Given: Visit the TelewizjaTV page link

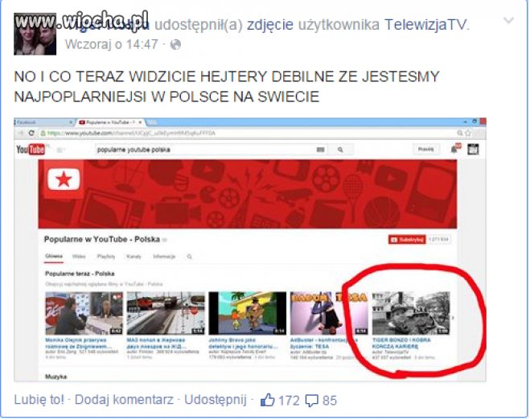Looking at the screenshot, I should coord(425,24).
